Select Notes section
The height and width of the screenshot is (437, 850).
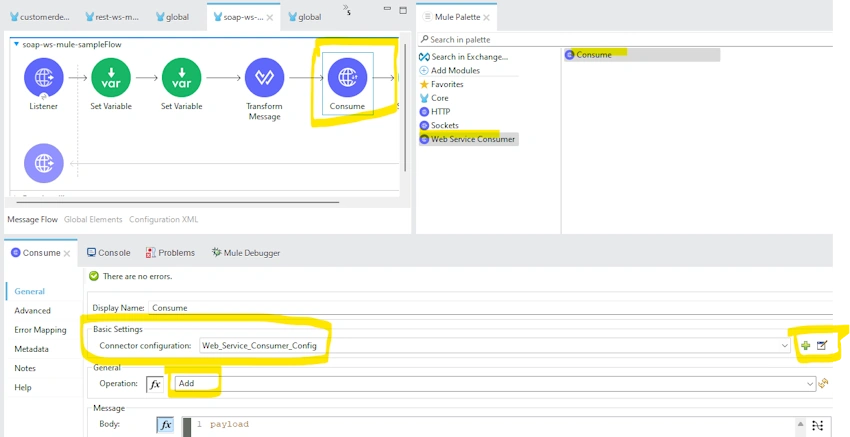click(25, 368)
